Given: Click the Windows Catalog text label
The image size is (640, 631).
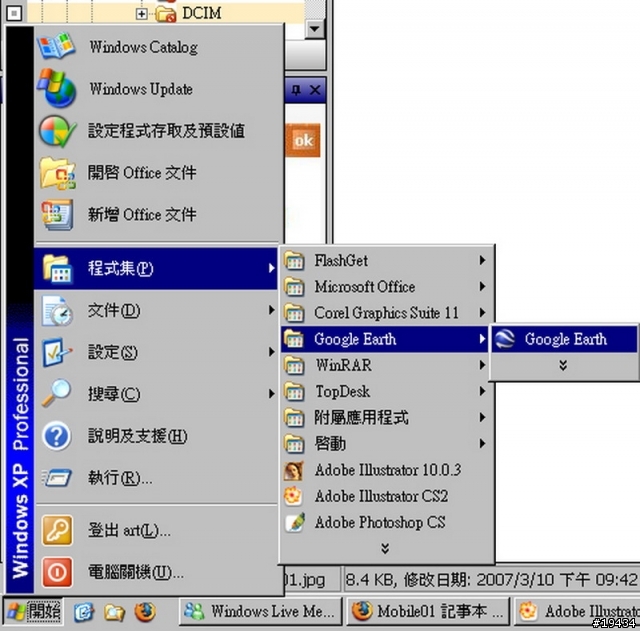Looking at the screenshot, I should [144, 47].
